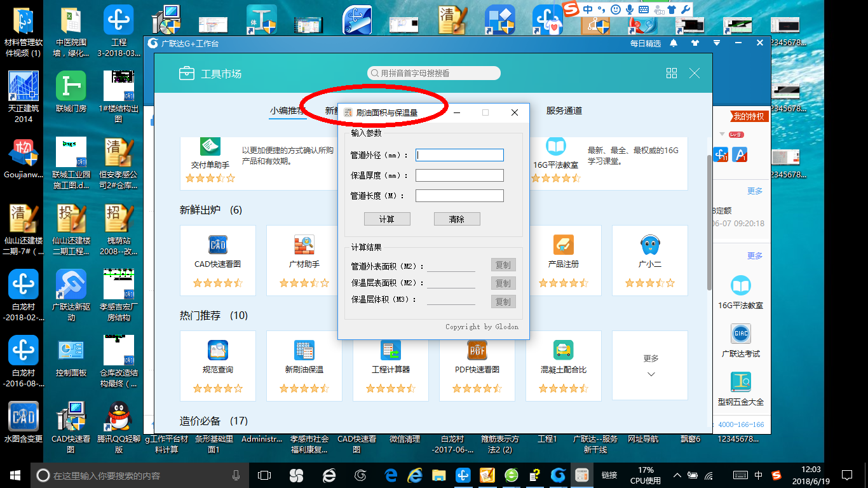Click the microphone icon in Sogou toolbar
This screenshot has height=488, width=868.
[630, 10]
